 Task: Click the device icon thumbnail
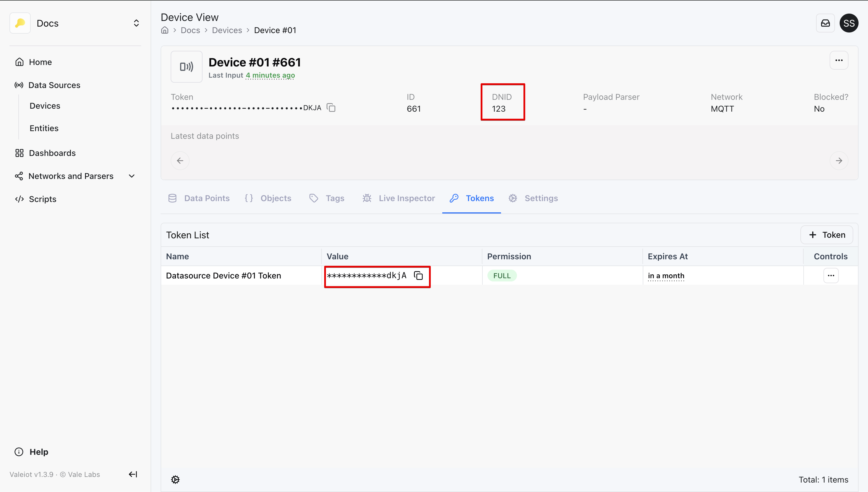click(x=186, y=67)
